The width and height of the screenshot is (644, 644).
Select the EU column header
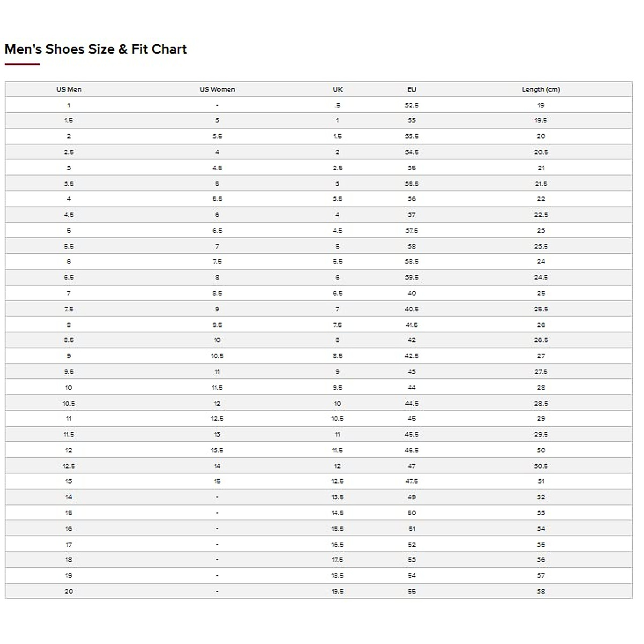pyautogui.click(x=412, y=90)
